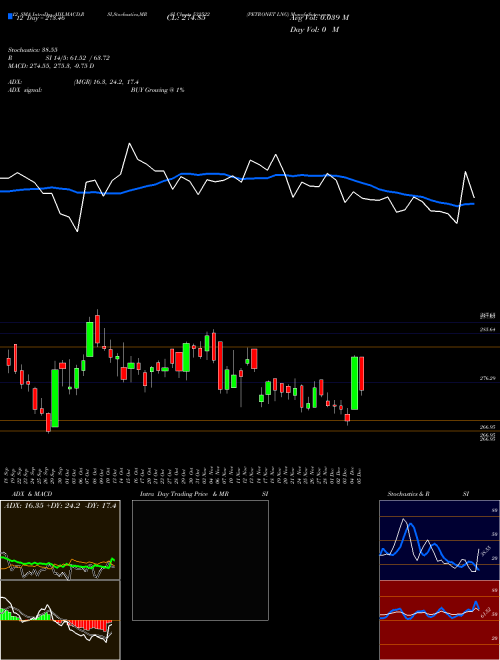The height and width of the screenshot is (660, 500).
Task: Click the 61.52 label in the RSI chart
Action: point(484,612)
